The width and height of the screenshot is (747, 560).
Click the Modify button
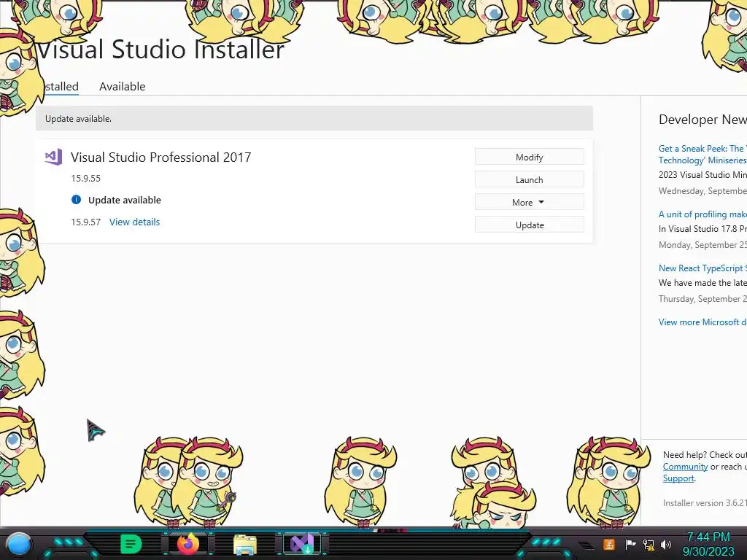530,157
